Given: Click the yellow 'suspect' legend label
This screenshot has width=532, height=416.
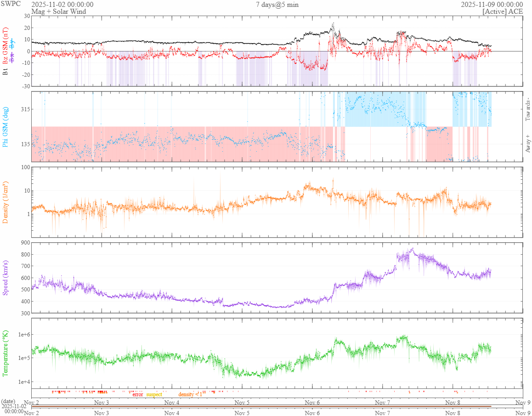Looking at the screenshot, I should [154, 394].
